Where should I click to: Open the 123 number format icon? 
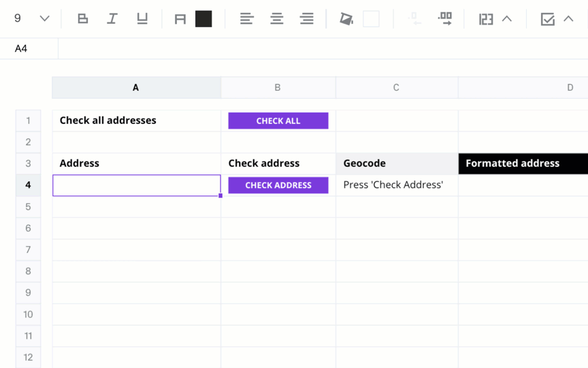[486, 19]
